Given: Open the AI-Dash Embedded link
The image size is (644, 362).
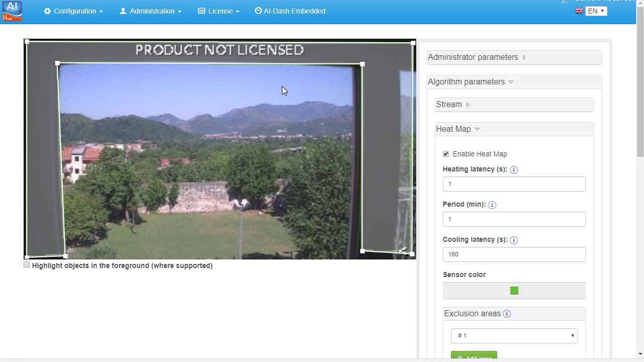Looking at the screenshot, I should (290, 11).
